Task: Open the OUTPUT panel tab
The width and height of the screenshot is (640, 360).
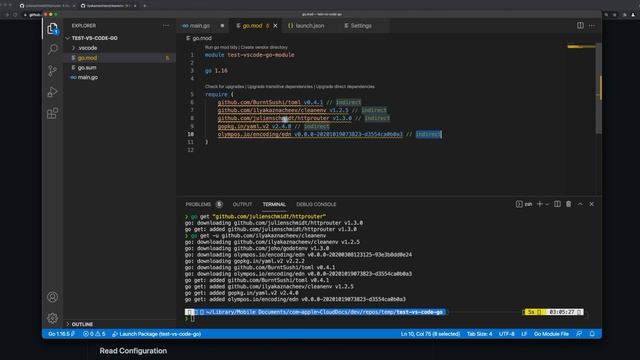Action: coord(242,204)
